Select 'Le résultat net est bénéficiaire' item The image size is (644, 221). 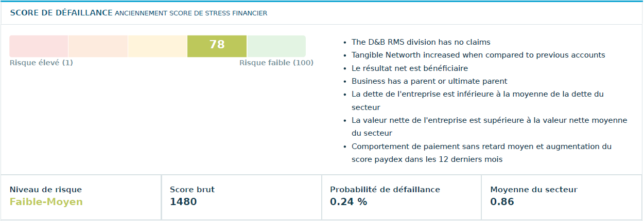[410, 68]
